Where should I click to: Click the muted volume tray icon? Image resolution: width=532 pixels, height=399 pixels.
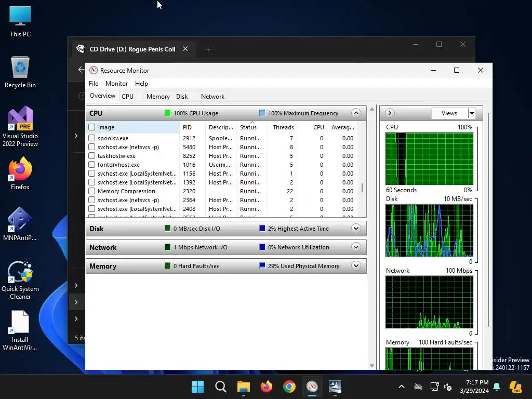click(448, 387)
